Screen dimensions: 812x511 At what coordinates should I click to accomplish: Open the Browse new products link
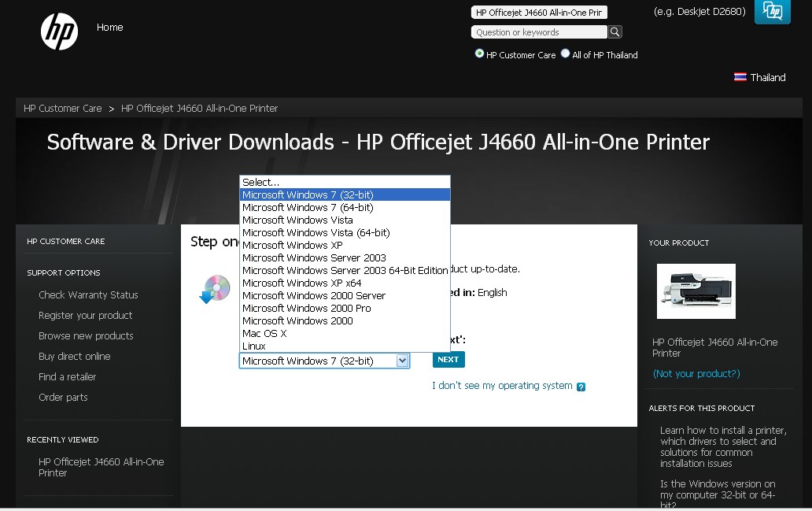click(x=86, y=336)
